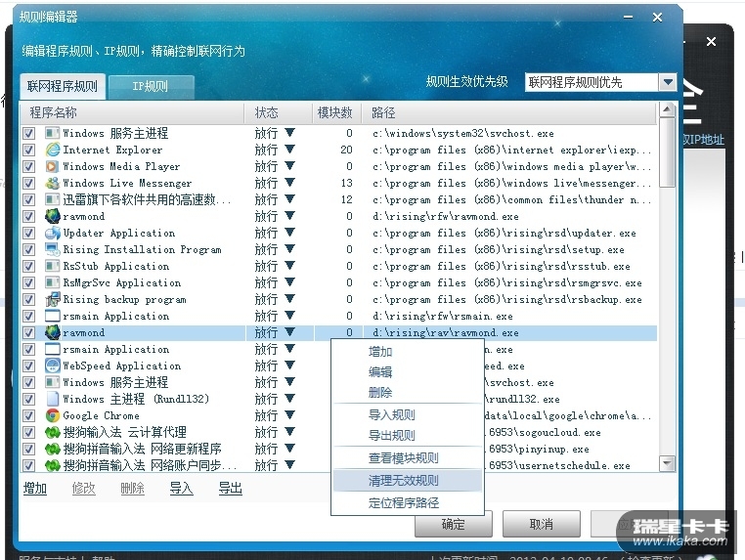The width and height of the screenshot is (745, 560).
Task: Click the list scrollbar down arrow
Action: (668, 463)
